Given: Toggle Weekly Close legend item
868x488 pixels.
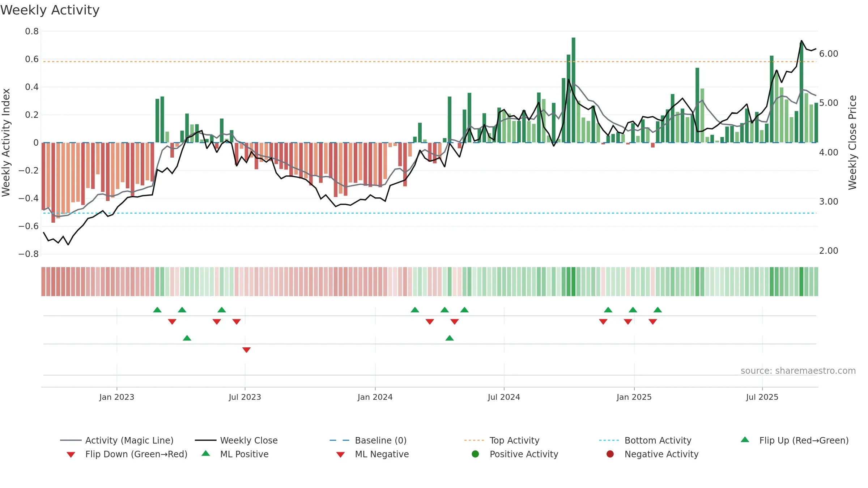Looking at the screenshot, I should [236, 440].
